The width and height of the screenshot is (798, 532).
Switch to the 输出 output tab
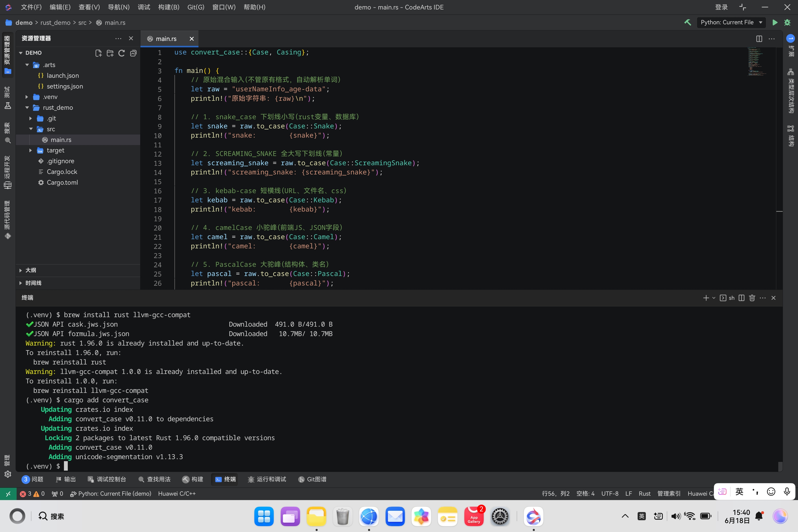point(66,479)
